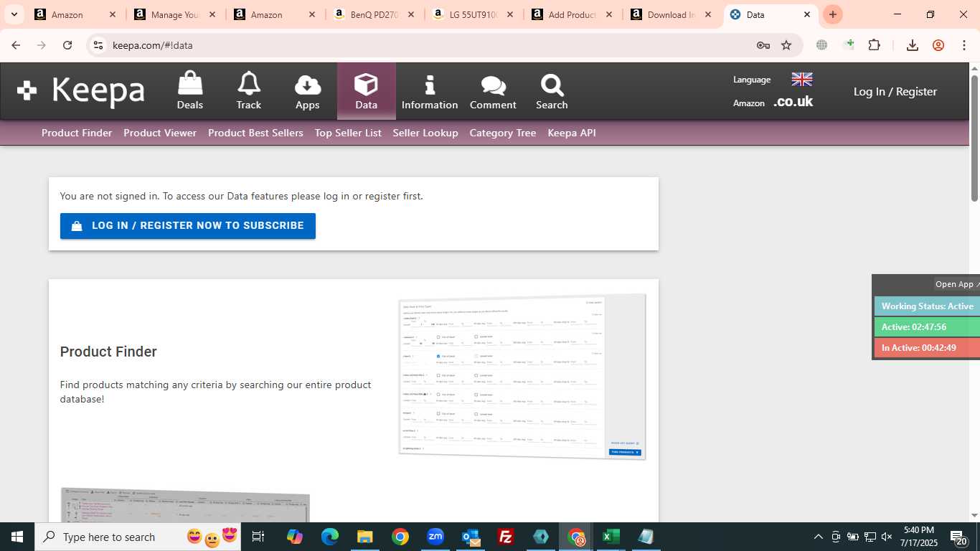This screenshot has height=551, width=980.
Task: Launch Microsoft Edge from taskbar
Action: (329, 537)
